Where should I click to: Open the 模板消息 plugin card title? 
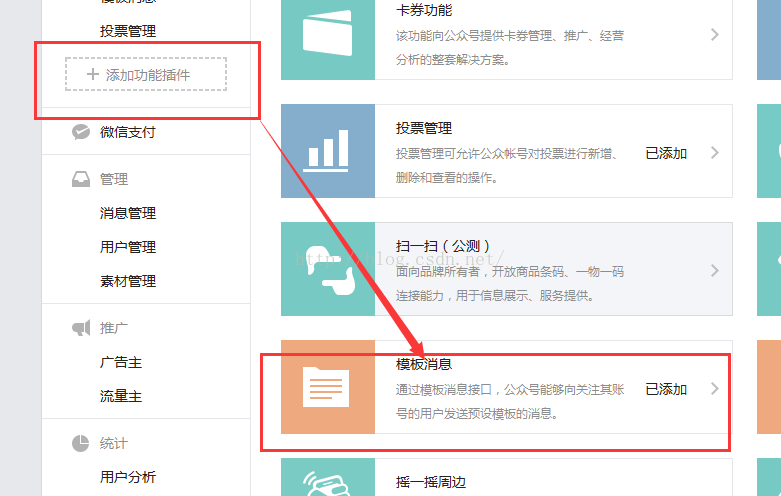tap(424, 364)
